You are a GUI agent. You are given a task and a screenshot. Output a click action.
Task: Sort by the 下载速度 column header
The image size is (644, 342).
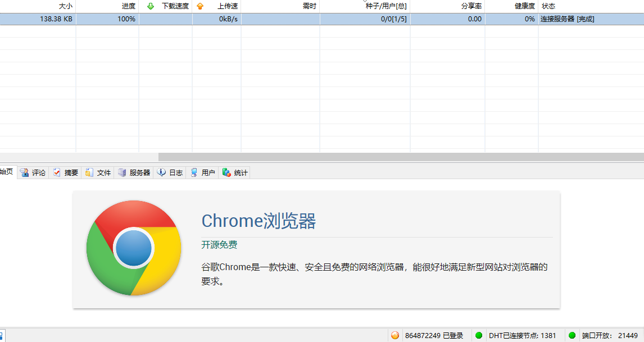[166, 6]
